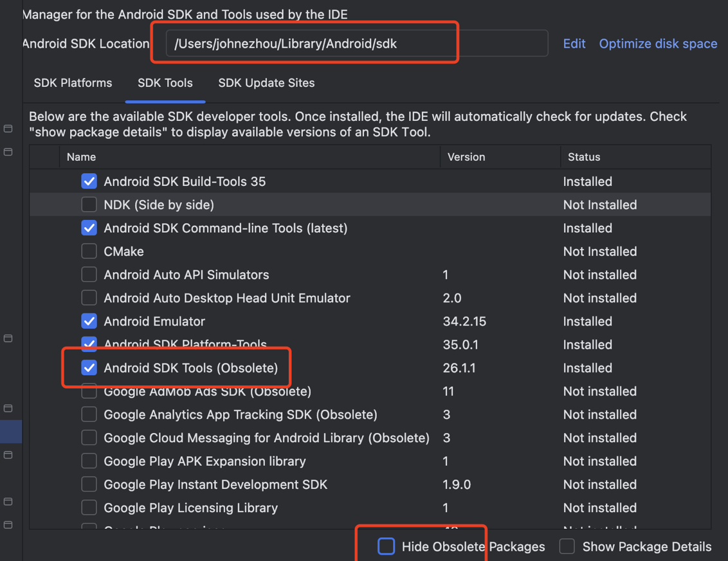Check Google Play Licensing Library checkbox
Image resolution: width=728 pixels, height=561 pixels.
(89, 508)
